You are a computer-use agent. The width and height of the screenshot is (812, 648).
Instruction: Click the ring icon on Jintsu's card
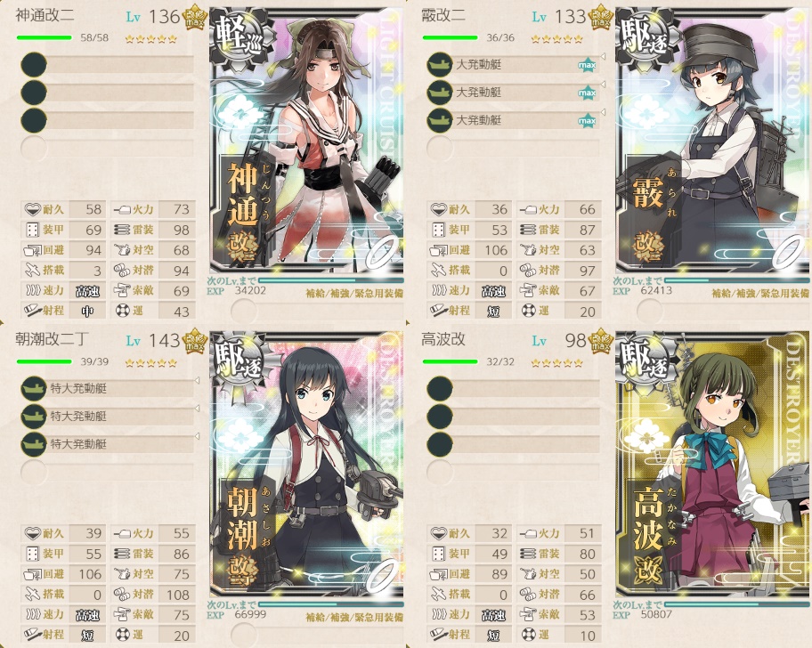click(383, 252)
